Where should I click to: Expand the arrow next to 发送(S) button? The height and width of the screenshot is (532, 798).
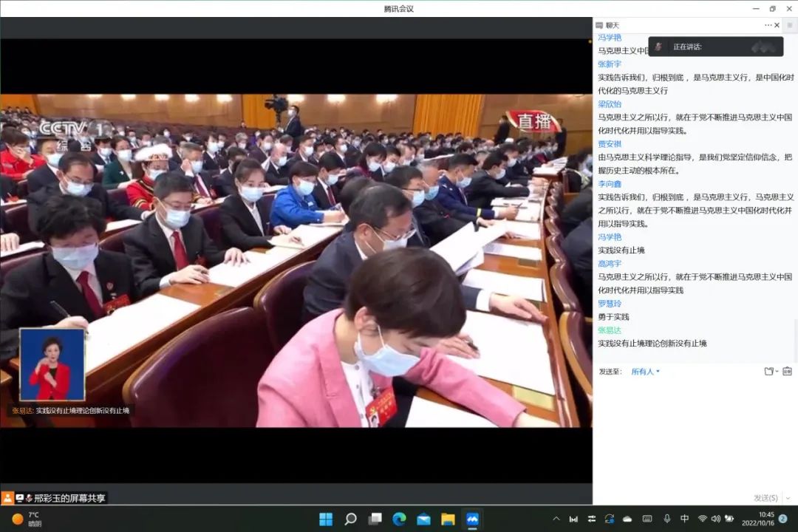[x=788, y=498]
